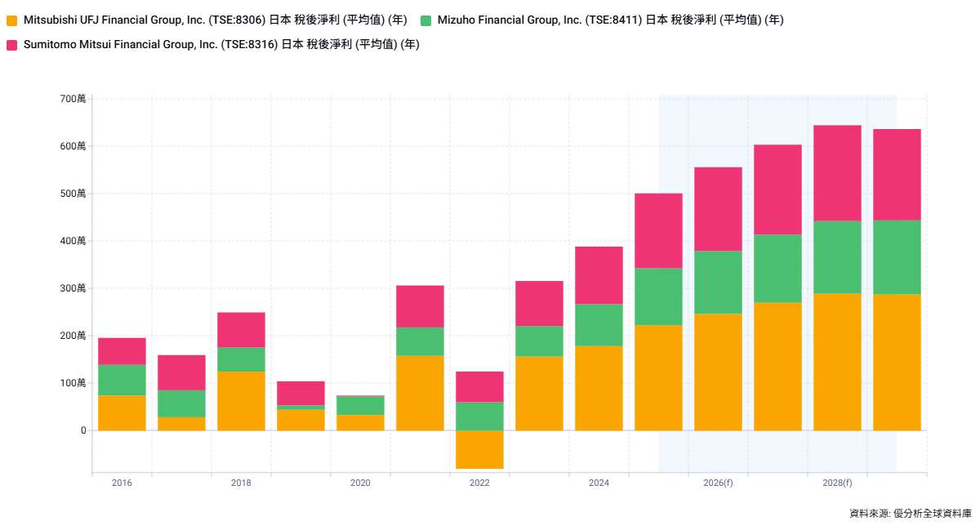Toggle Mitsubishi UFJ Financial Group legend label
This screenshot has height=530, width=980.
[216, 20]
